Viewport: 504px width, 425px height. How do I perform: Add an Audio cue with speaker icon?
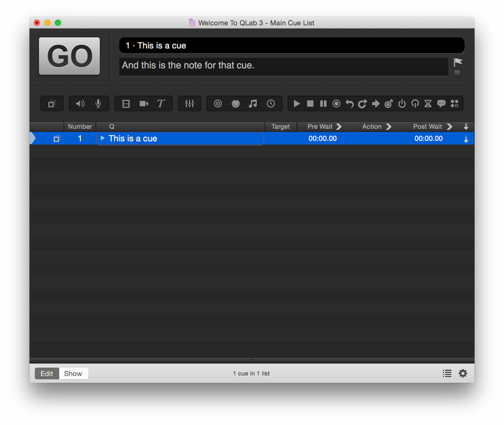point(80,104)
